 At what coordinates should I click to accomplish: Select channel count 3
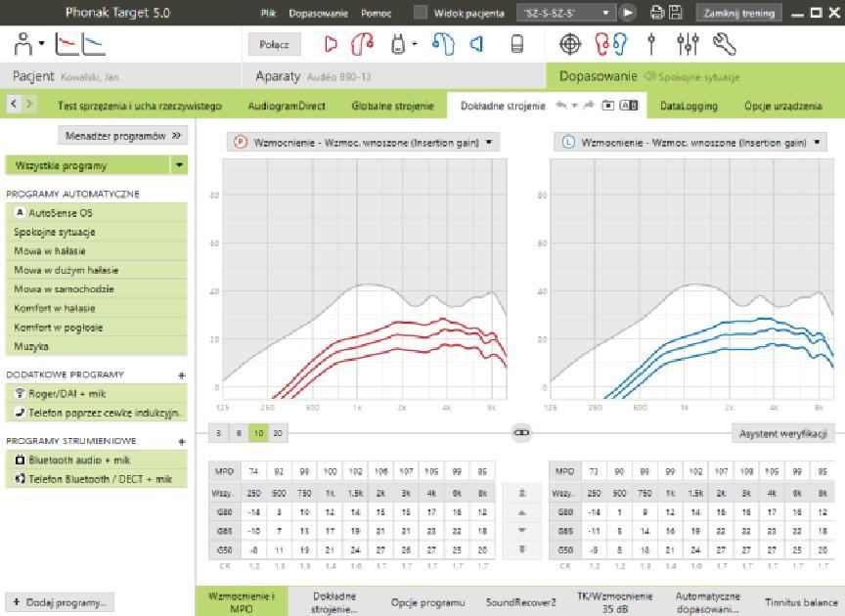pos(218,433)
